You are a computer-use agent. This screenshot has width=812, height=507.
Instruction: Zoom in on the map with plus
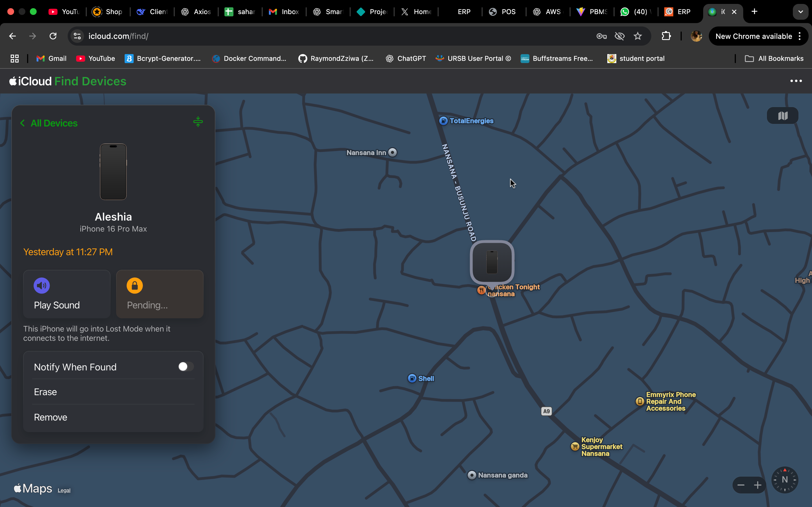pyautogui.click(x=758, y=485)
